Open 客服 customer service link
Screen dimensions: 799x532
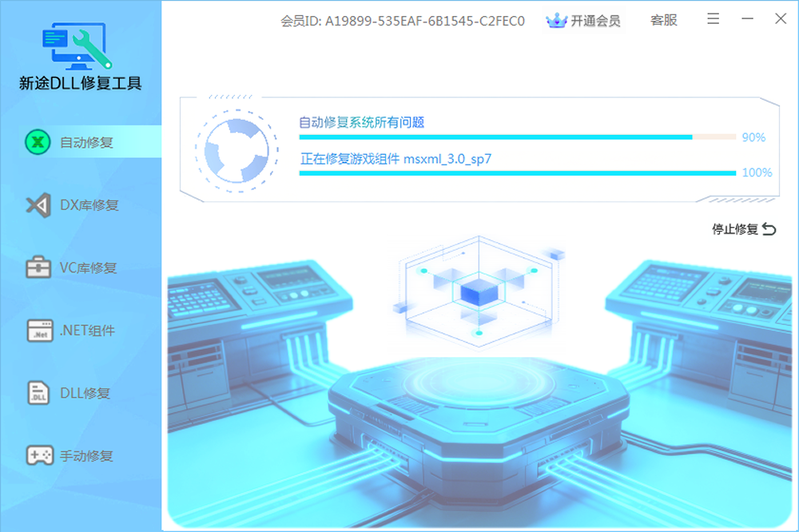point(663,20)
